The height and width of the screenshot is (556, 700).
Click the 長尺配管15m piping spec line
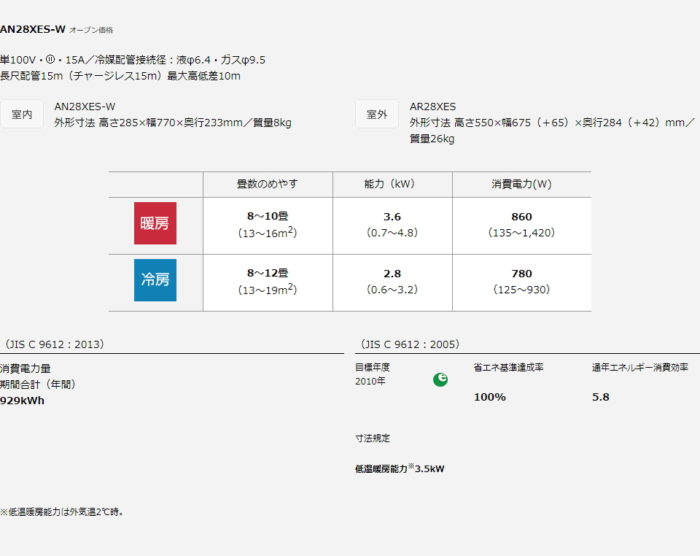pyautogui.click(x=120, y=76)
